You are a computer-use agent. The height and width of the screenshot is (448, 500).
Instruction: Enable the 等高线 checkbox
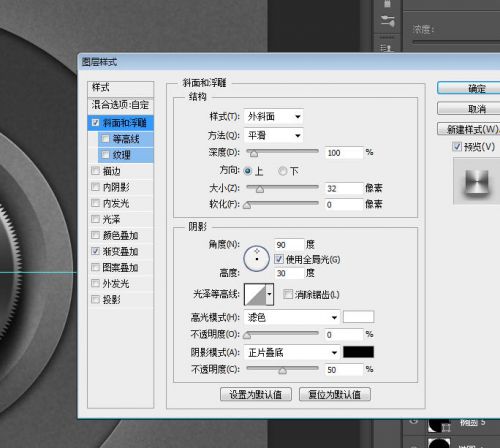tap(105, 139)
